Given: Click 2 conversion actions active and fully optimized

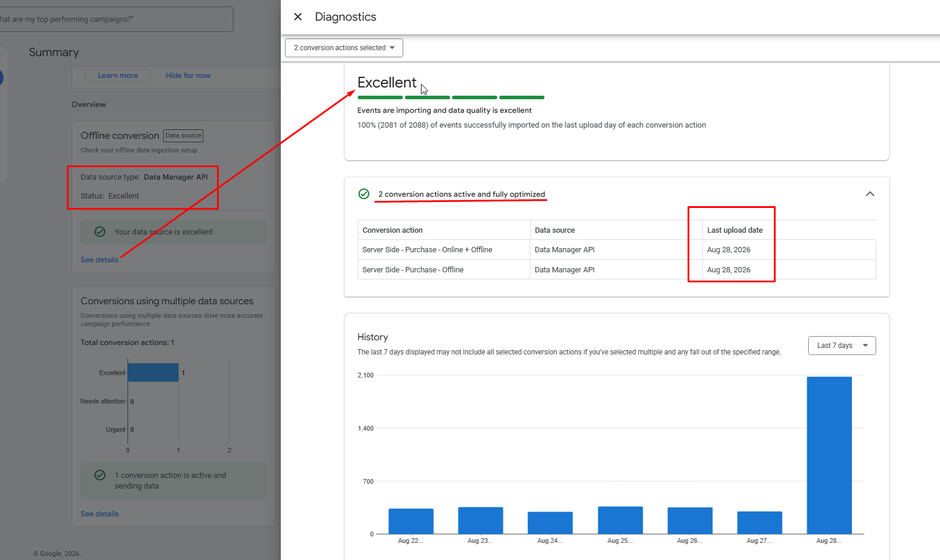Looking at the screenshot, I should point(462,194).
